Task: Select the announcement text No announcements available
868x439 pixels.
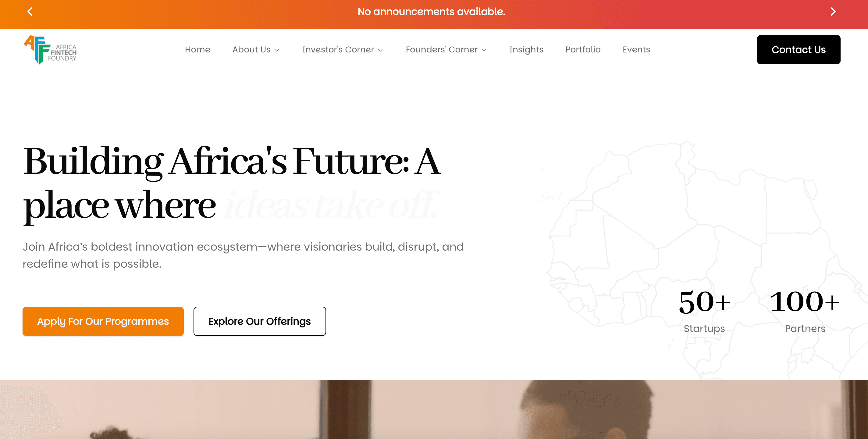Action: [x=432, y=12]
